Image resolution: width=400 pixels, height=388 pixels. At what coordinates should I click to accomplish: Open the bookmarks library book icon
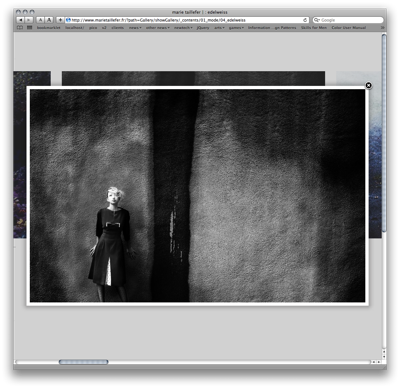point(20,28)
